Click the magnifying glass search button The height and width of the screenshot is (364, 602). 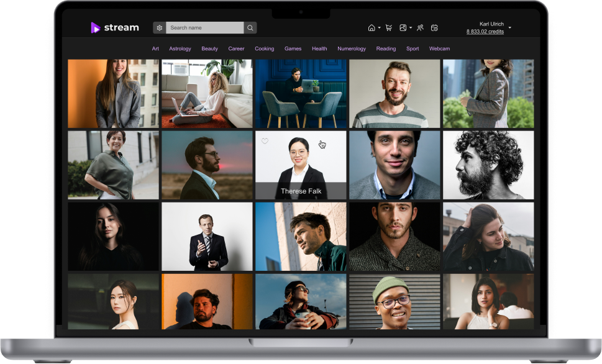point(250,28)
